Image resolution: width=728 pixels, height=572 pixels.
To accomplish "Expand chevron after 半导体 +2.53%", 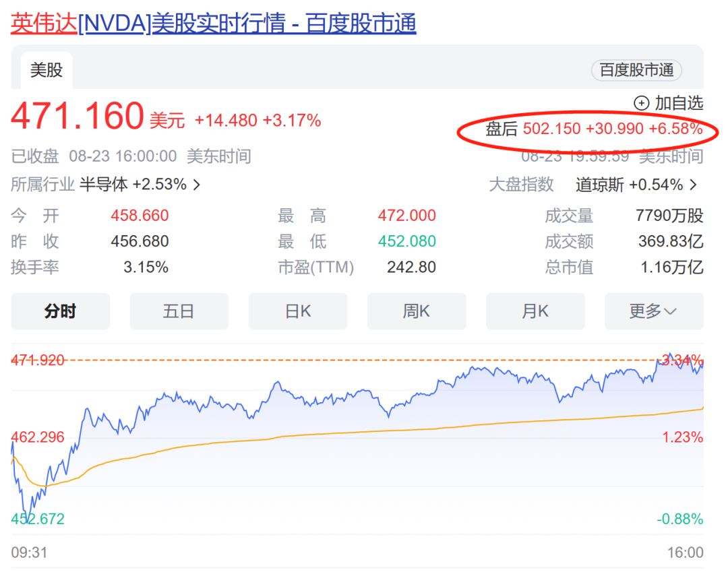I will [x=197, y=185].
